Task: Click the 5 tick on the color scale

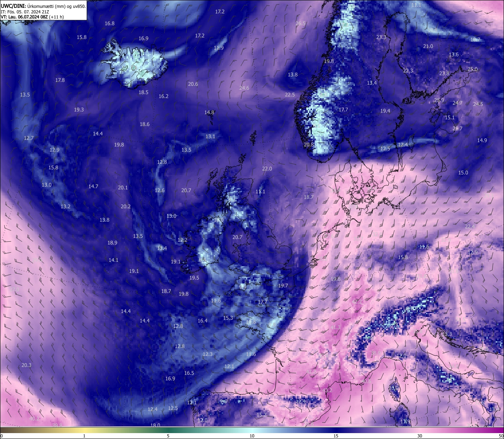Action: 168,436
